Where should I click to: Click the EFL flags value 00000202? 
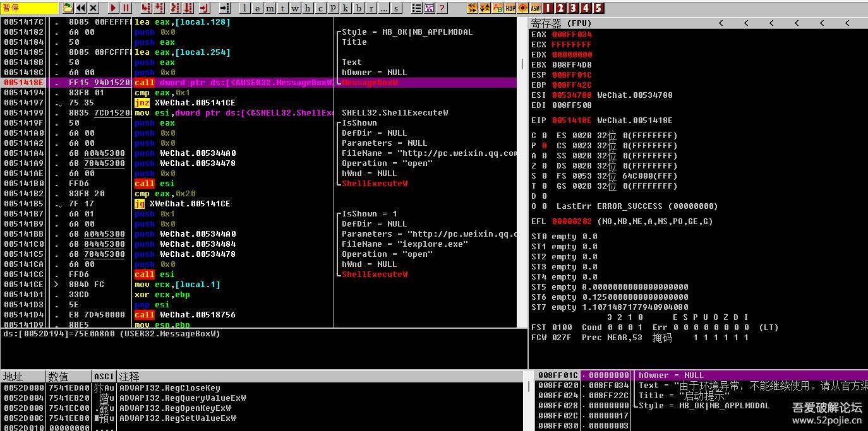click(x=572, y=221)
